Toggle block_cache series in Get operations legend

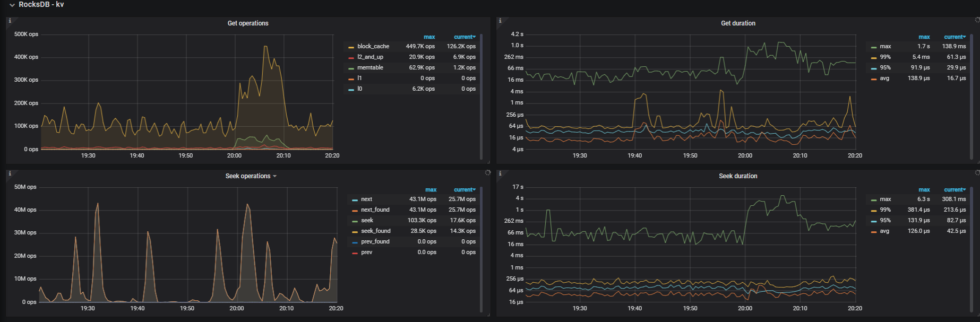[373, 47]
